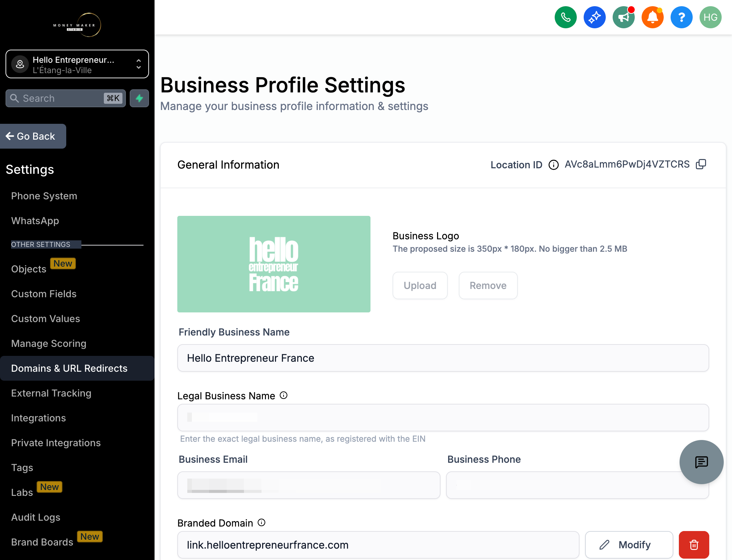The image size is (732, 560).
Task: Click the hello entrepreneur France logo thumbnail
Action: [x=274, y=264]
